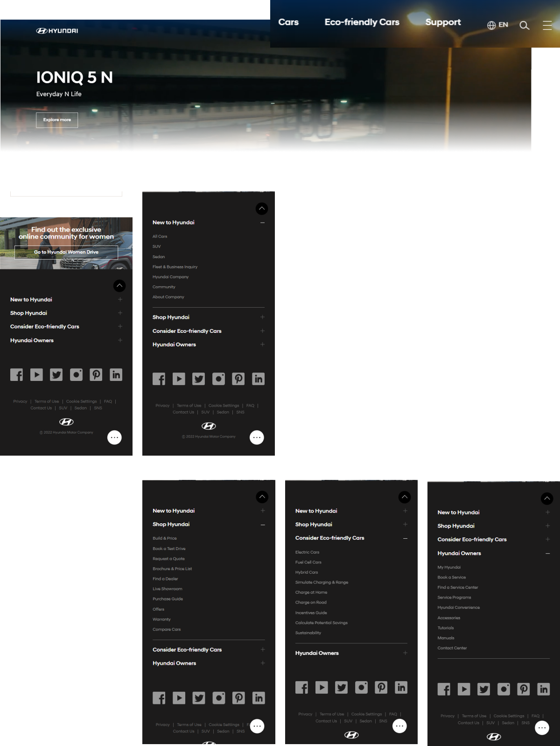
Task: Open Facebook icon in the Women Drive banner panel
Action: click(x=16, y=374)
